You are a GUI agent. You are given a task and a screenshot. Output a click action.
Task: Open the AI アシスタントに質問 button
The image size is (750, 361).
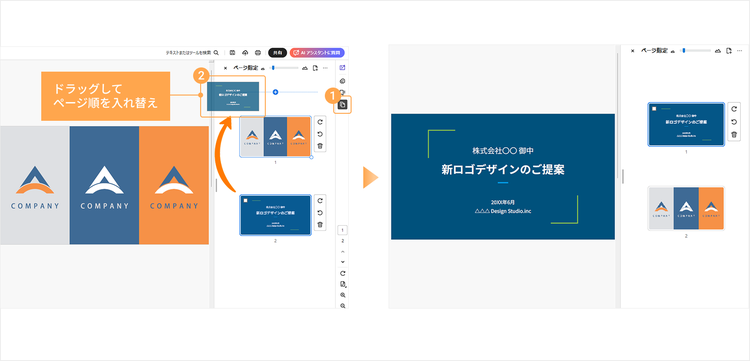[x=317, y=53]
